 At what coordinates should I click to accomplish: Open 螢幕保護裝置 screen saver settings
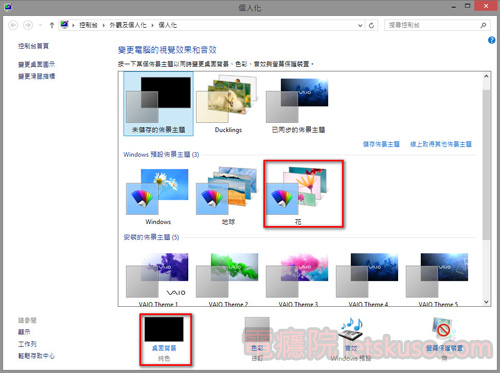[x=444, y=339]
